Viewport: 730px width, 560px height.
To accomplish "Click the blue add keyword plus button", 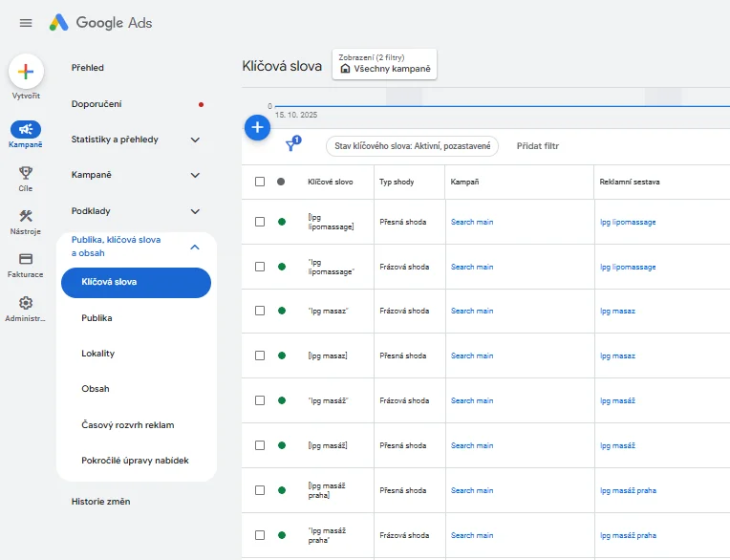I will click(257, 127).
